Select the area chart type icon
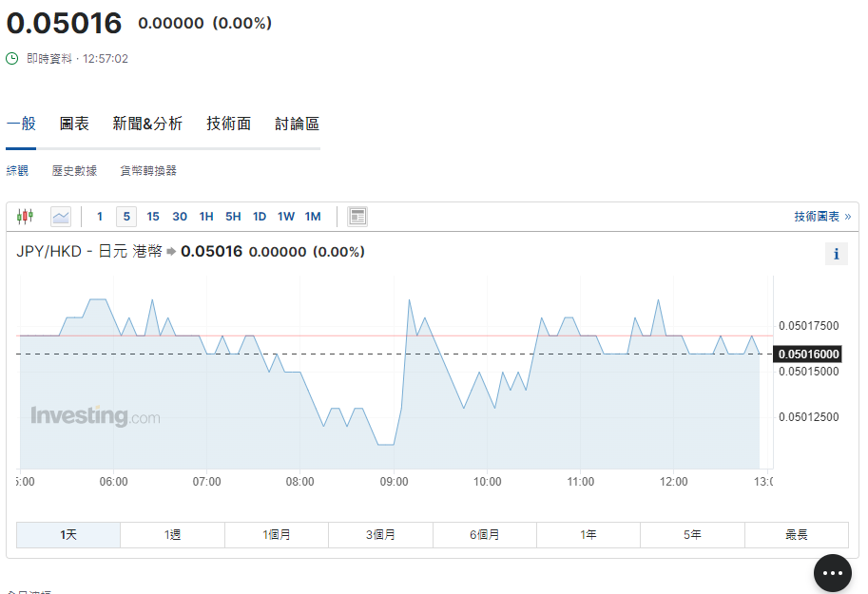868x594 pixels. pos(61,217)
